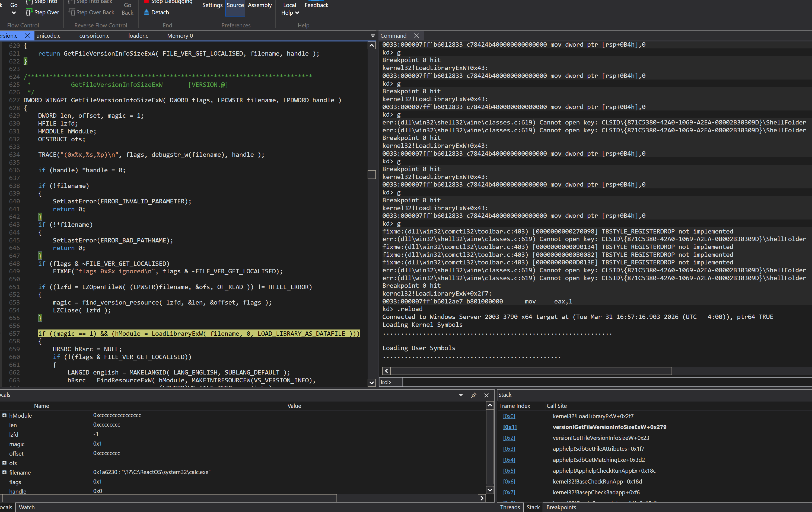Pin the Locals panel
This screenshot has width=812, height=512.
click(473, 395)
